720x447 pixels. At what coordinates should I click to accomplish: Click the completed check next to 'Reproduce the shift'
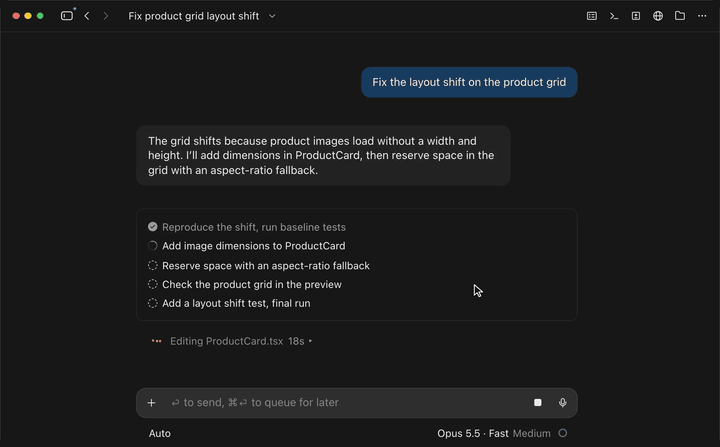click(152, 227)
